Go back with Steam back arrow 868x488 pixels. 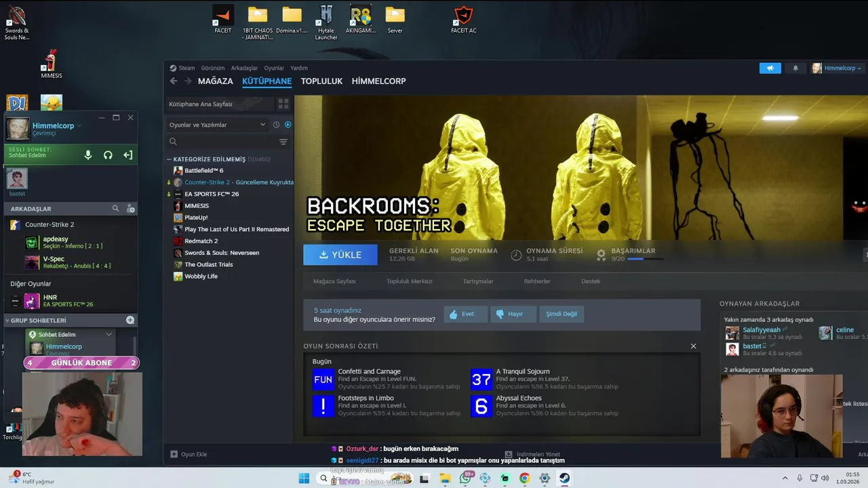pos(174,81)
